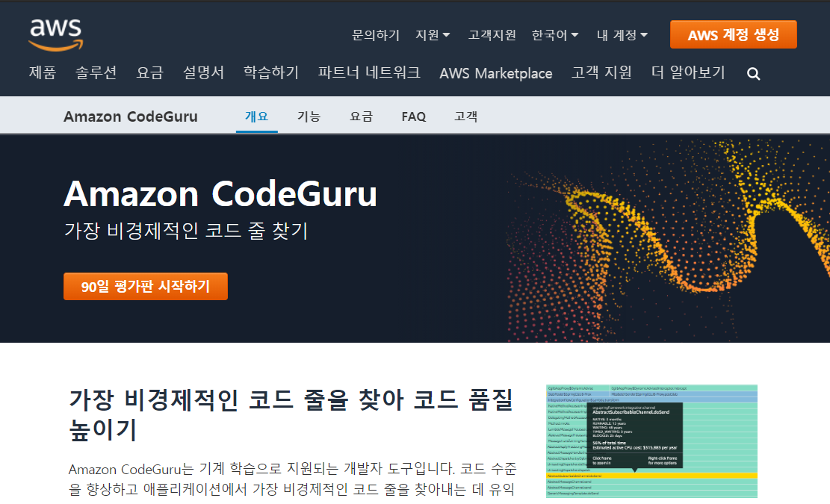
Task: Expand the 한국어 language dropdown
Action: (555, 35)
